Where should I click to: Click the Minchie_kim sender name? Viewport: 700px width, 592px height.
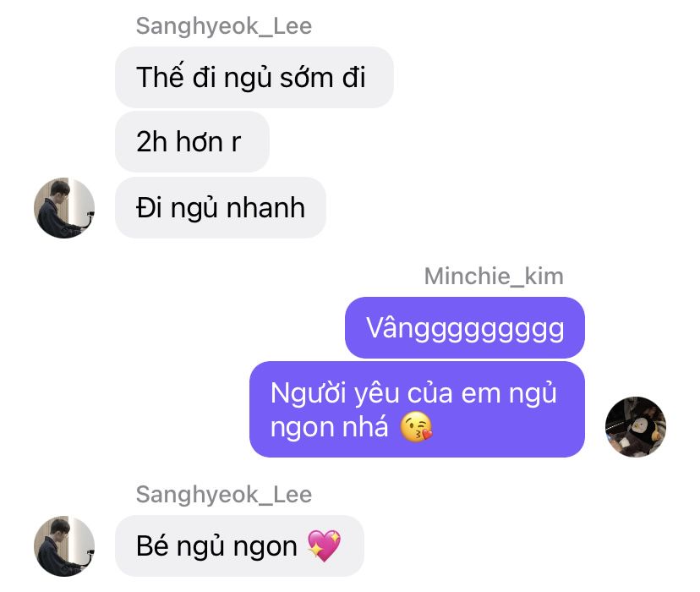point(494,276)
